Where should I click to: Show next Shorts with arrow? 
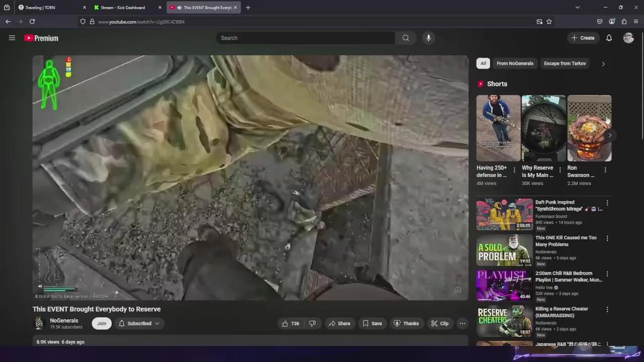[610, 135]
